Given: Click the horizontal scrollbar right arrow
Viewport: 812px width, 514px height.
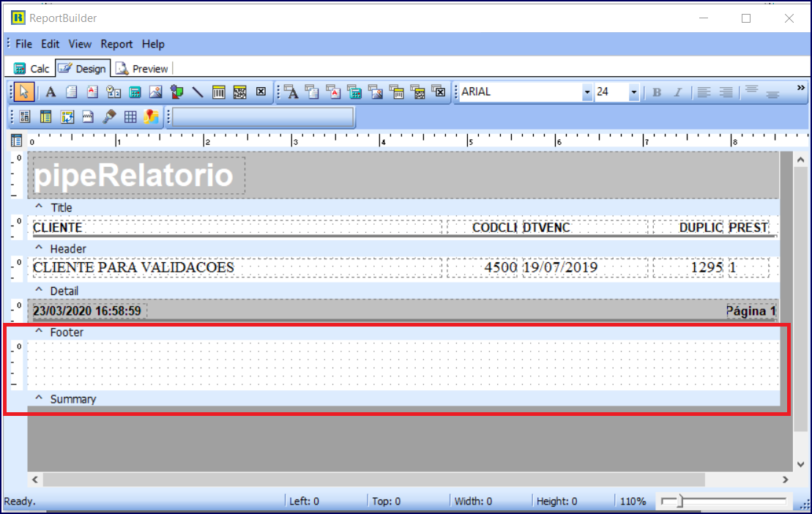Looking at the screenshot, I should pyautogui.click(x=785, y=480).
